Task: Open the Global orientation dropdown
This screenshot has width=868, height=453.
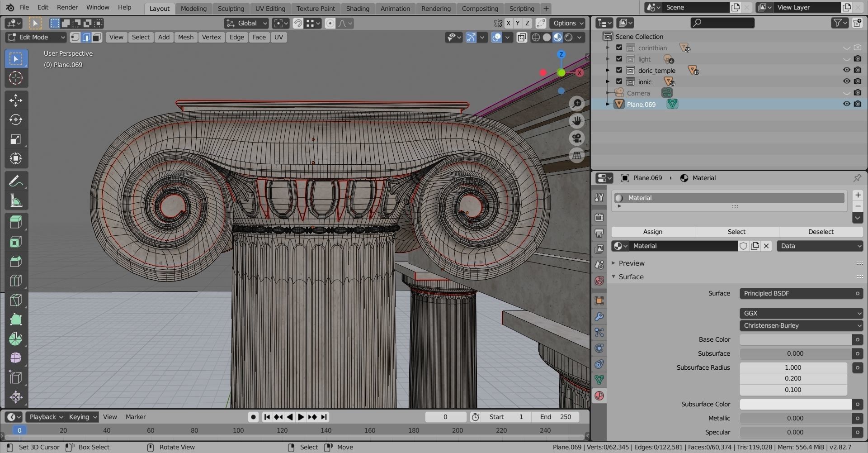Action: (x=246, y=23)
